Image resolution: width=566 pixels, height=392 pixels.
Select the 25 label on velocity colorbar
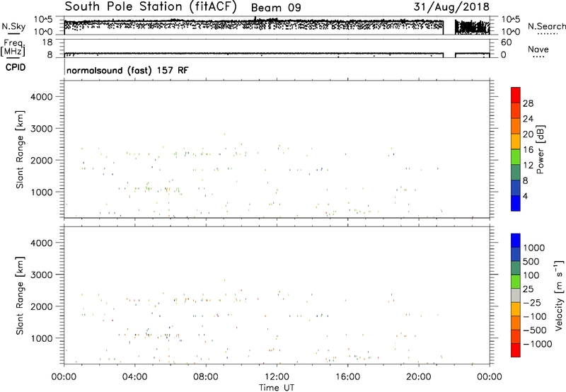(x=529, y=289)
